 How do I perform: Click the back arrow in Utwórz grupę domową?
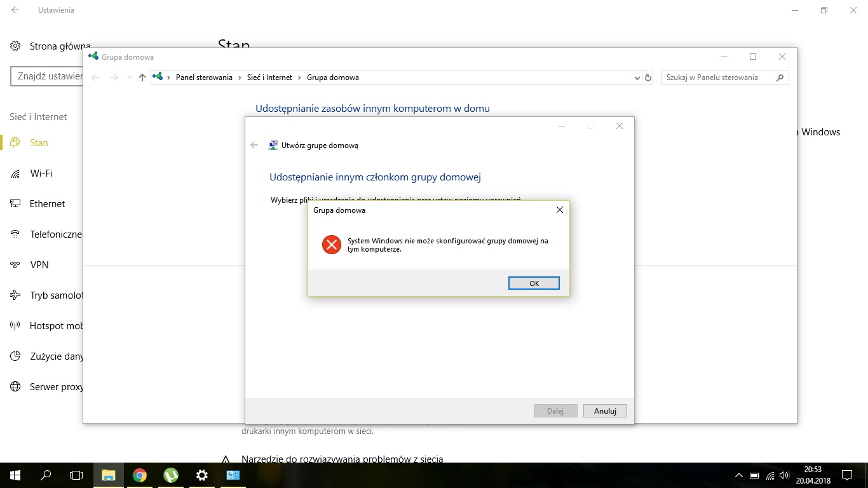tap(254, 146)
